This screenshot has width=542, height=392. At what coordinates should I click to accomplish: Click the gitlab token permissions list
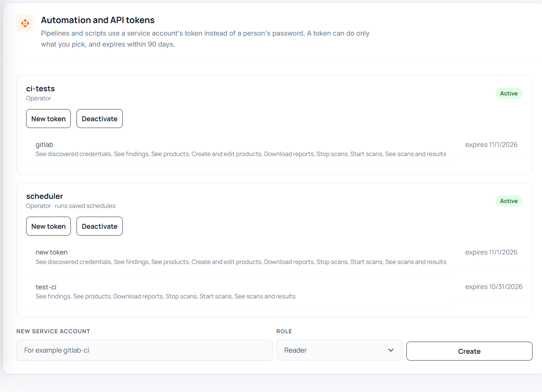pyautogui.click(x=241, y=154)
